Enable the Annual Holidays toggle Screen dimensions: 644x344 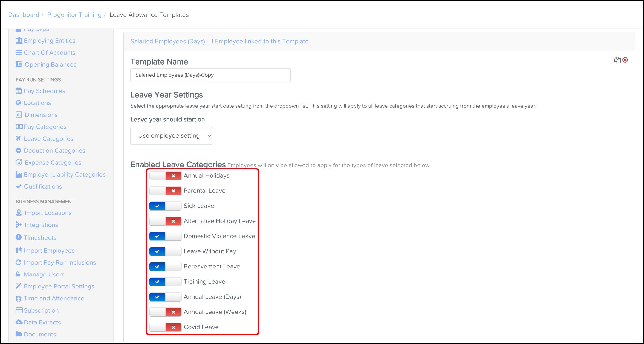[165, 176]
